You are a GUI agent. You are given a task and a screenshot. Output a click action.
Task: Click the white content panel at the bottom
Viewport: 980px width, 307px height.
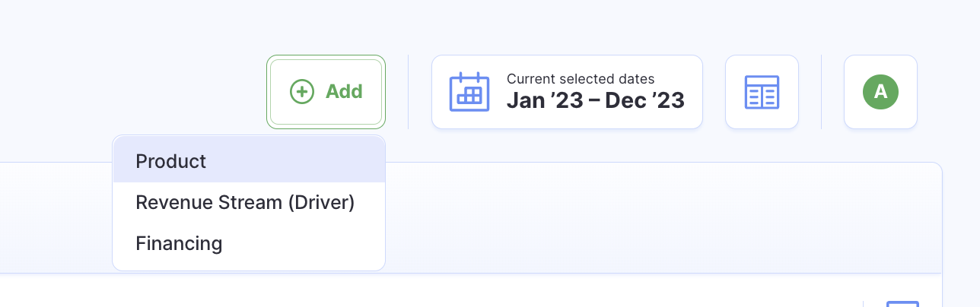(x=457, y=293)
